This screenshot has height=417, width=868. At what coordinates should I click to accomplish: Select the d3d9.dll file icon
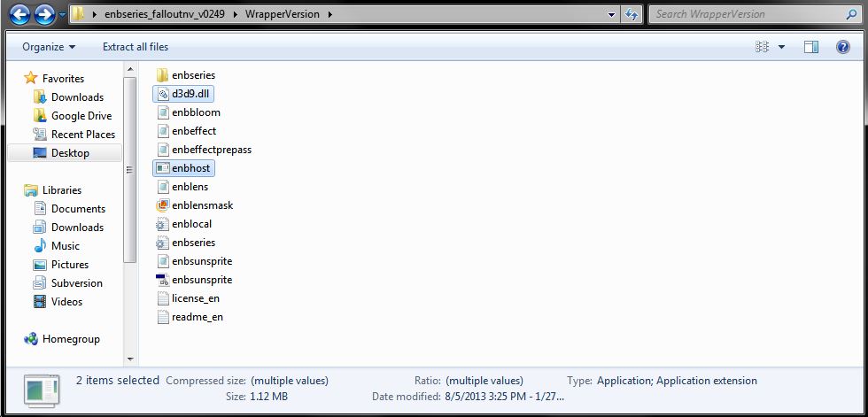[162, 94]
